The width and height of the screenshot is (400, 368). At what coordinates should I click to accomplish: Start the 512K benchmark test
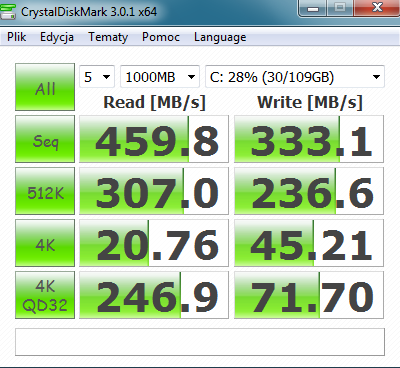(45, 191)
